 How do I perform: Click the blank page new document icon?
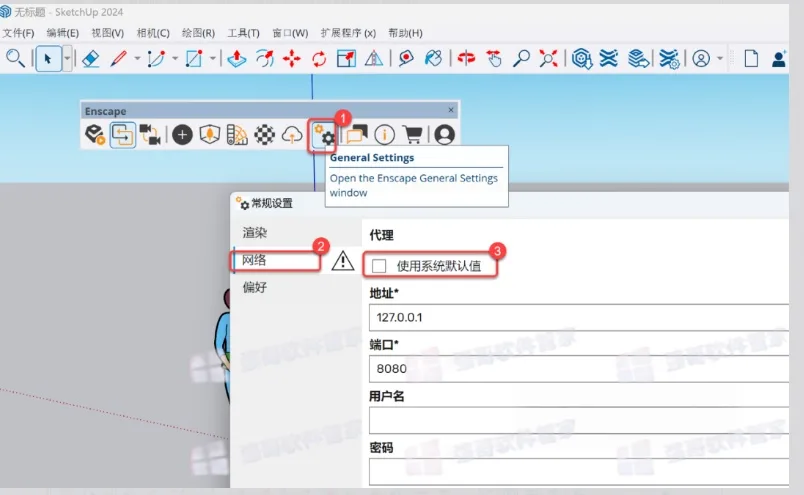[x=751, y=58]
